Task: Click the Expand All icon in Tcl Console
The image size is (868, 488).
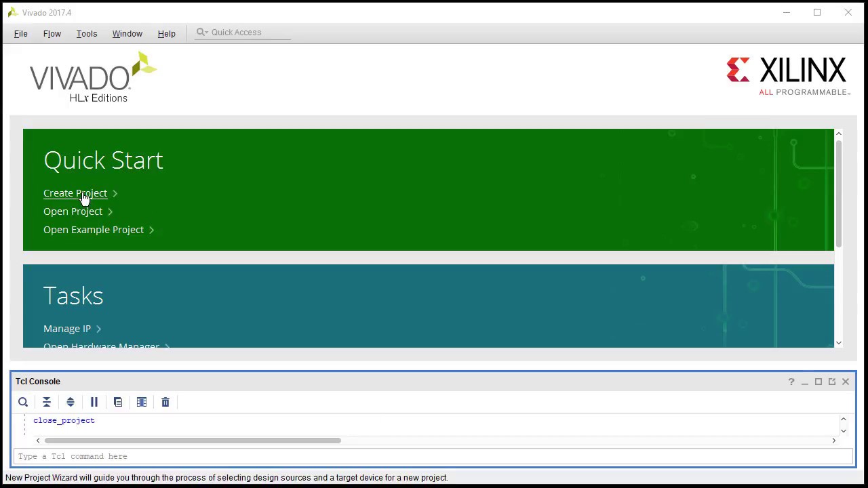Action: [x=71, y=402]
